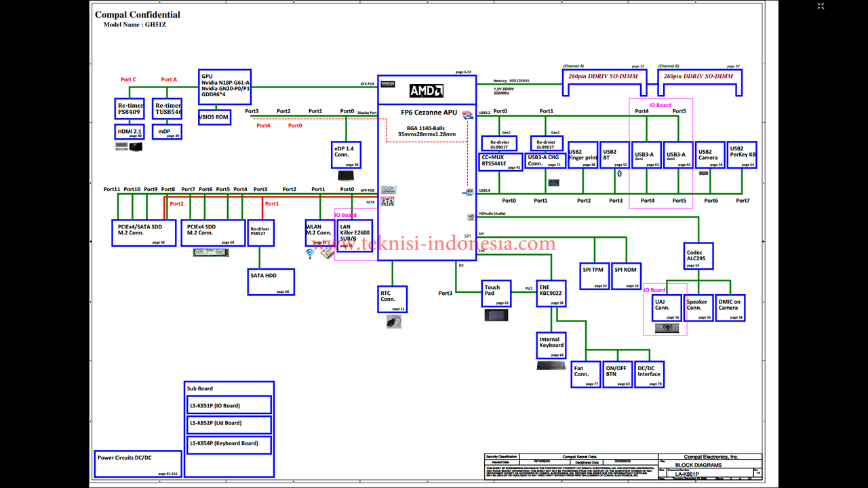Select the DMIC on Camera block
Screen dimensions: 868x488
[730, 307]
